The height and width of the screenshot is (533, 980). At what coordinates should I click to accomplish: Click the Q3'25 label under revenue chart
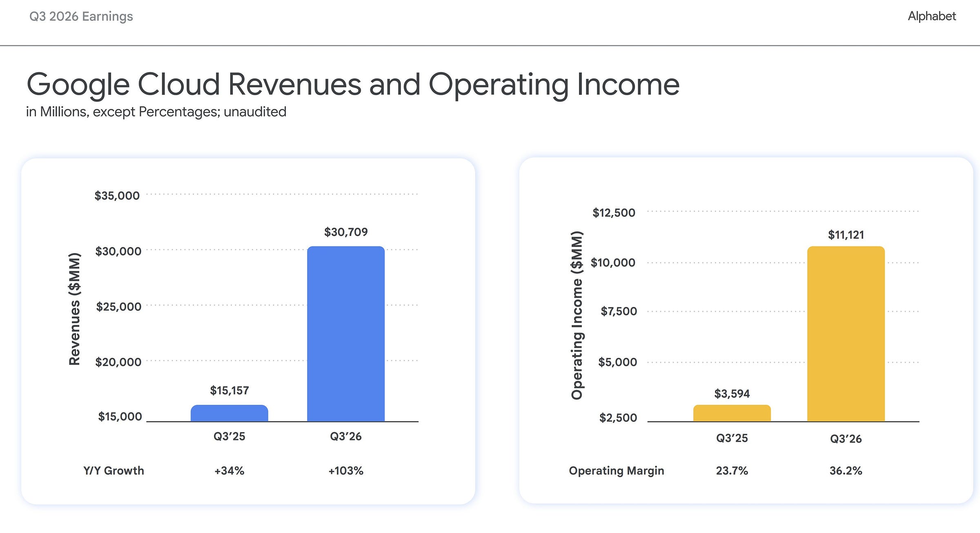(229, 436)
